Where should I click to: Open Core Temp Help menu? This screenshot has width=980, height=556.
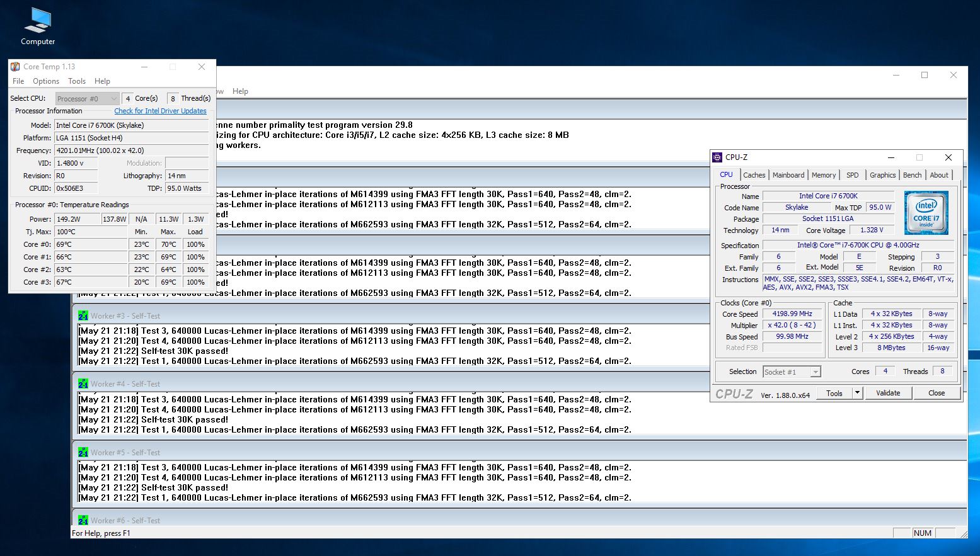coord(102,81)
